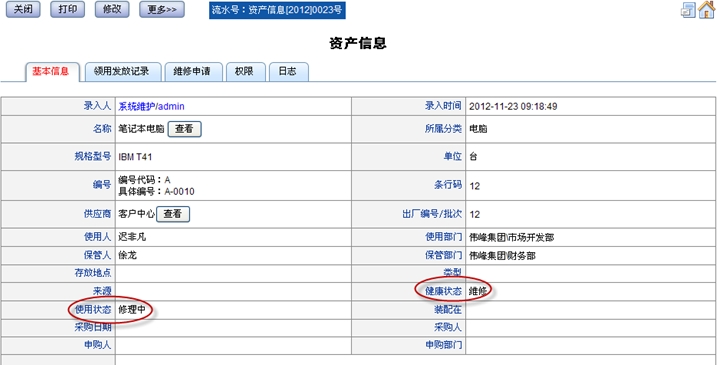Click the 修改 button
The width and height of the screenshot is (718, 365).
click(112, 9)
